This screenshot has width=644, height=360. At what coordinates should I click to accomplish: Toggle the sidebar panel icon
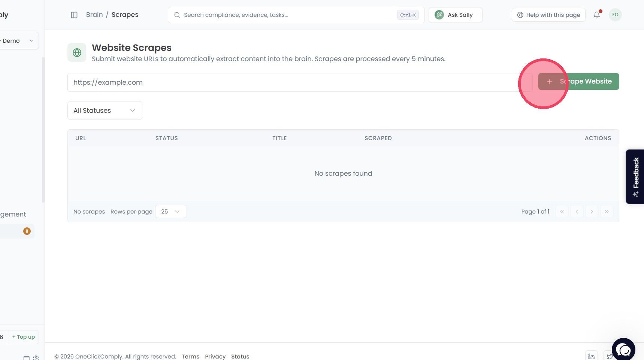pos(74,15)
